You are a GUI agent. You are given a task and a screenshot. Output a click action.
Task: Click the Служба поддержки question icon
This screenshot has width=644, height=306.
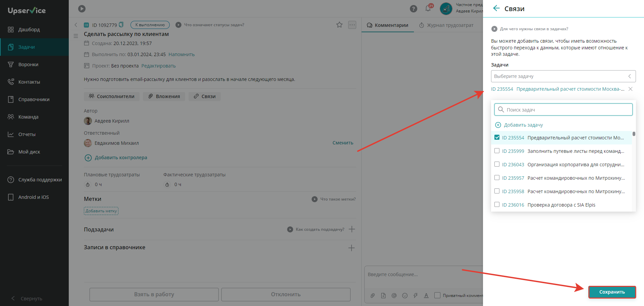[11, 180]
